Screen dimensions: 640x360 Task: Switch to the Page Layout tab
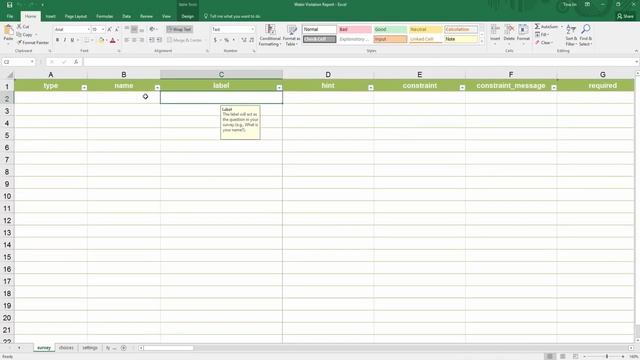click(76, 16)
